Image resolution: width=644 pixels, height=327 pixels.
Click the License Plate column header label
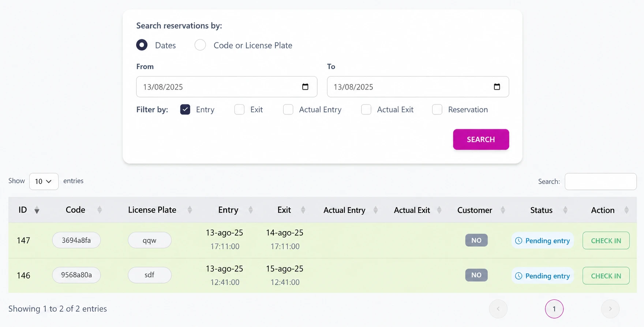pos(152,210)
